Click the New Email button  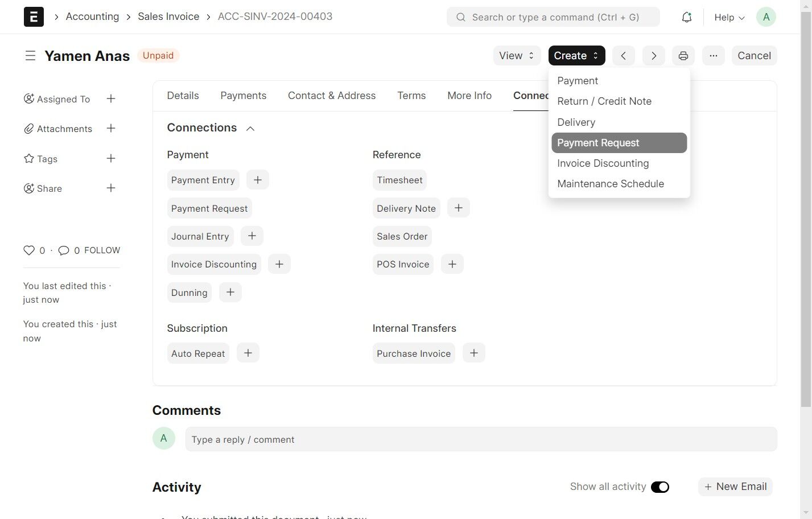(x=735, y=487)
